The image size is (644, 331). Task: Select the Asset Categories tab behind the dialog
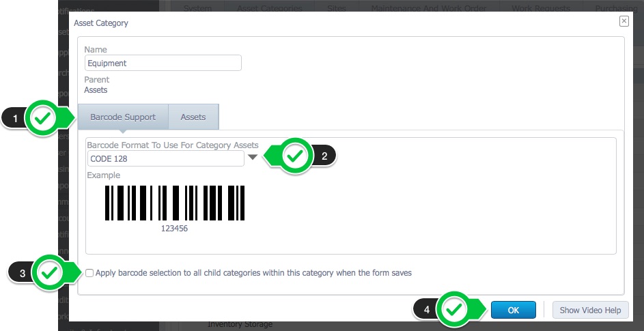pyautogui.click(x=270, y=8)
